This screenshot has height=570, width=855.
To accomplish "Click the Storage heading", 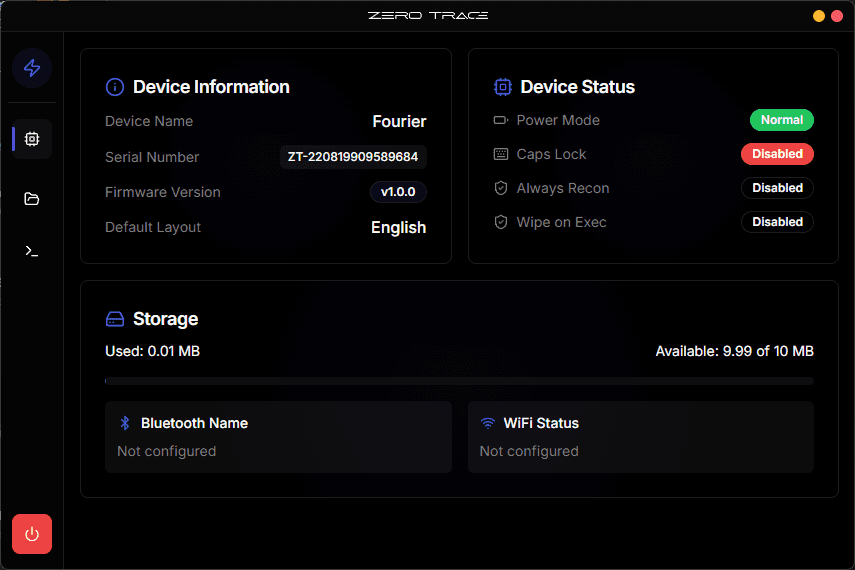I will click(x=165, y=319).
